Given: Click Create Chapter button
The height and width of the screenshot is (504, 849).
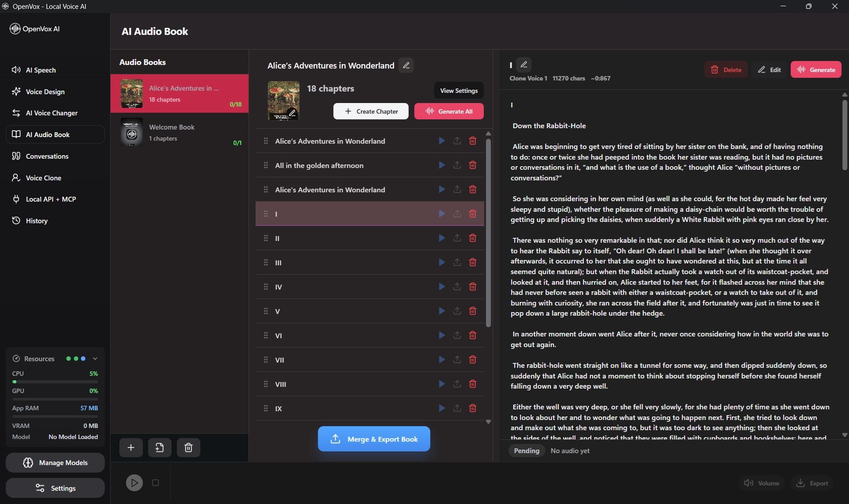Looking at the screenshot, I should (371, 111).
